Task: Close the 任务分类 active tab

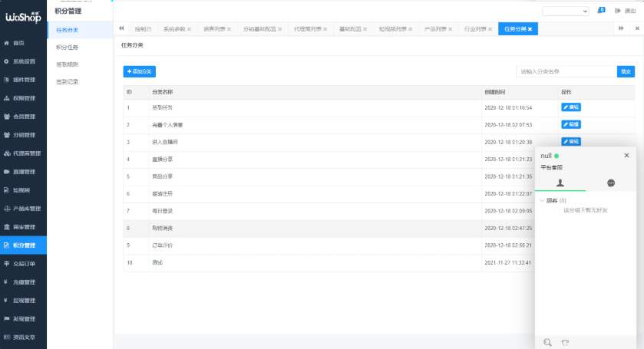Action: pos(530,29)
